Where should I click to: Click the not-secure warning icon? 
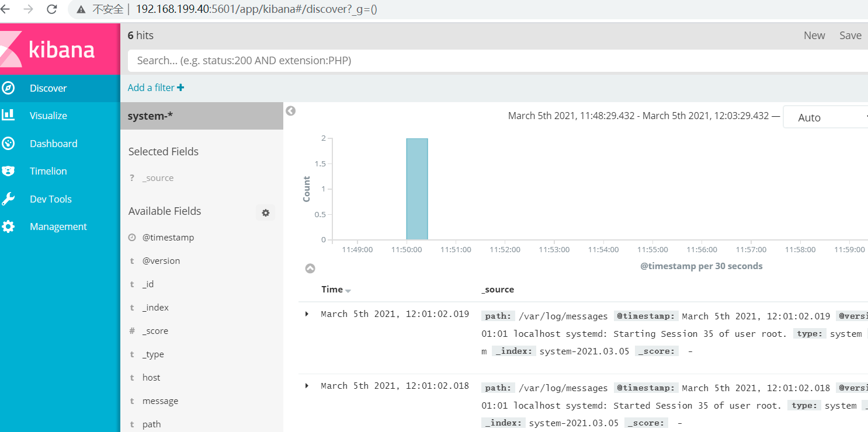[x=81, y=9]
